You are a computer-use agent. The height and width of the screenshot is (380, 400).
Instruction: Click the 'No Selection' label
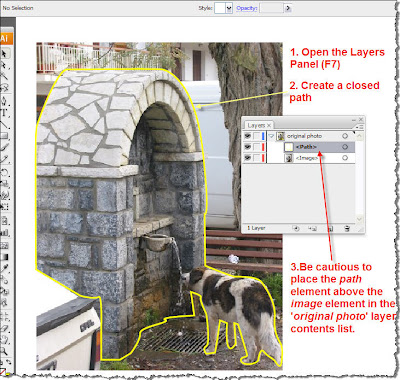pyautogui.click(x=18, y=8)
